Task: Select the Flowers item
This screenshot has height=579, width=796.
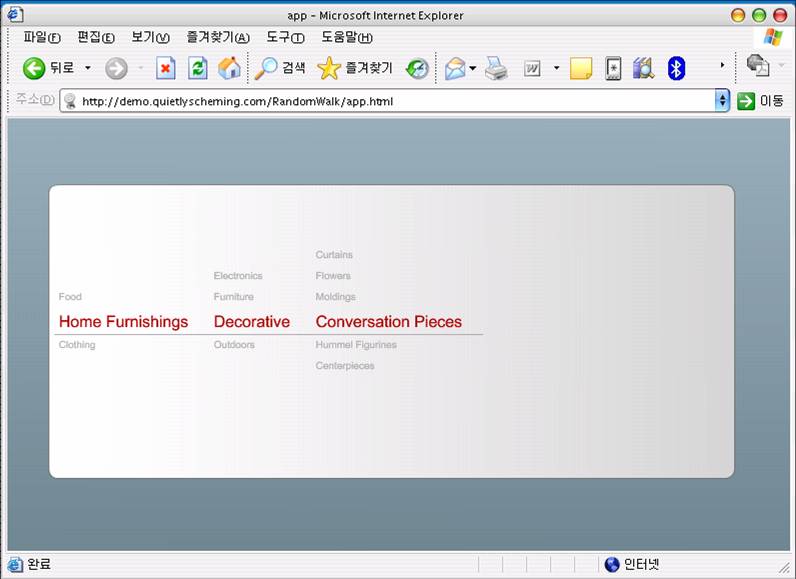Action: coord(333,276)
